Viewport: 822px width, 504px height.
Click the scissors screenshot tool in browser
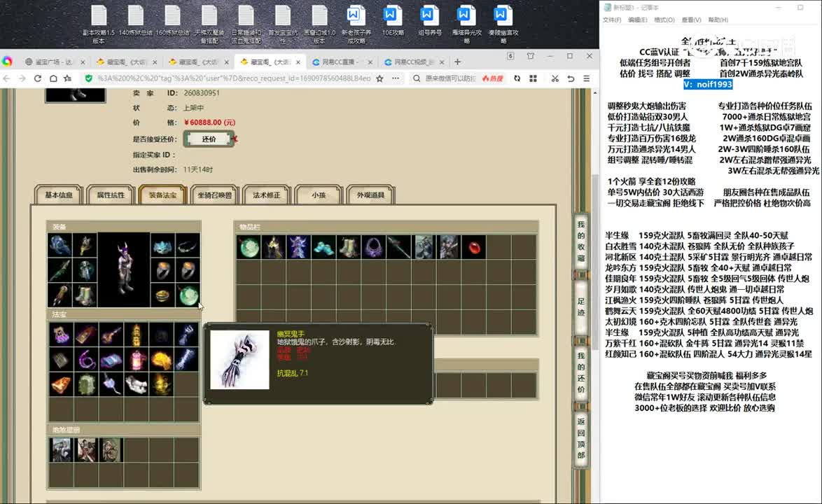point(555,78)
